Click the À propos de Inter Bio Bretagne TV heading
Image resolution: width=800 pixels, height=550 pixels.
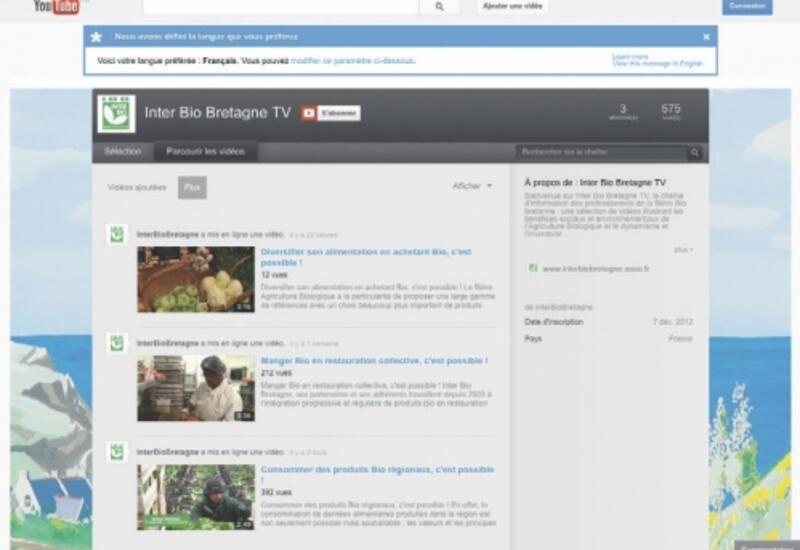click(595, 183)
